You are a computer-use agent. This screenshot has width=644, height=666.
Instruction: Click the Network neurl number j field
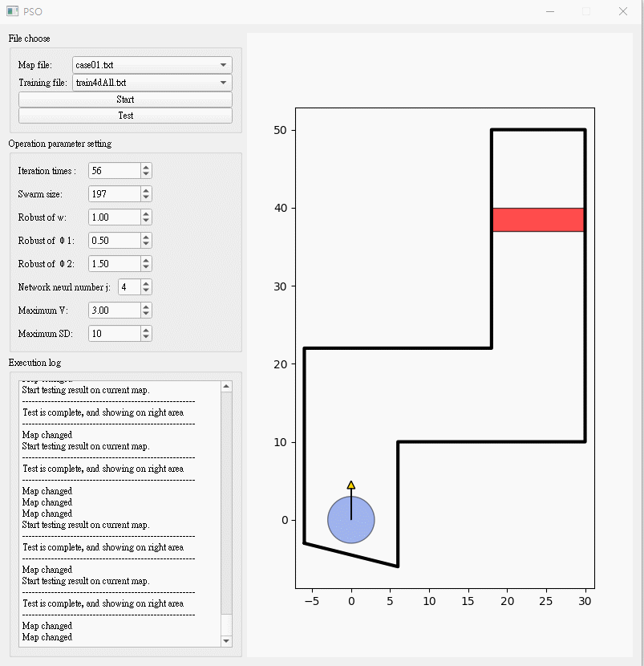[x=129, y=287]
